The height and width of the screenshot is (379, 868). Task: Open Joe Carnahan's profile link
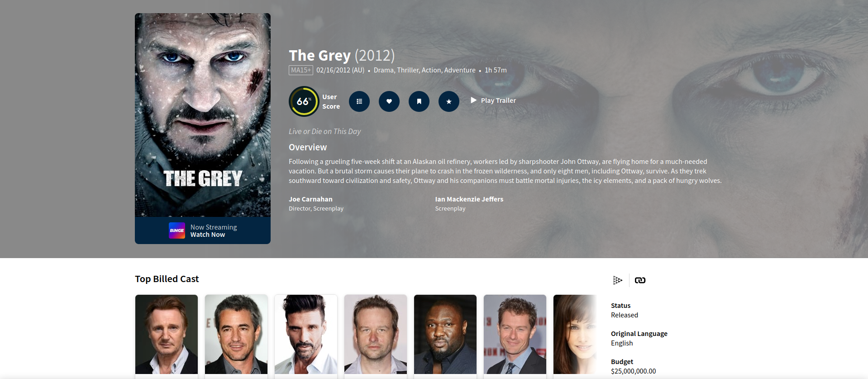pos(310,199)
